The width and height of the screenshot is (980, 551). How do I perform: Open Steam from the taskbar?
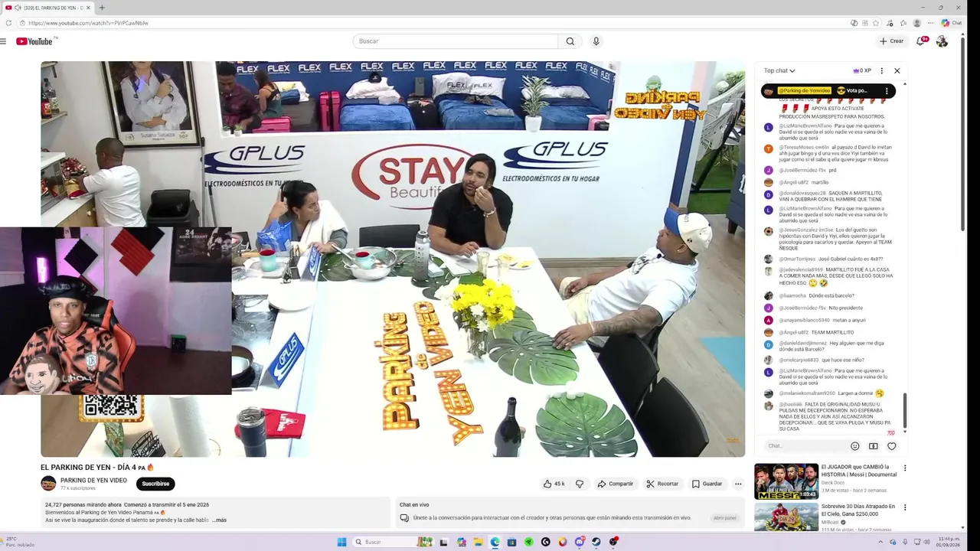click(x=596, y=542)
